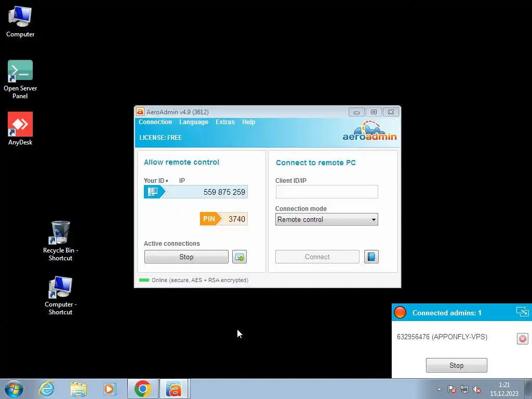Click the AeroAdmin title bar app icon
Image resolution: width=532 pixels, height=399 pixels.
[140, 112]
